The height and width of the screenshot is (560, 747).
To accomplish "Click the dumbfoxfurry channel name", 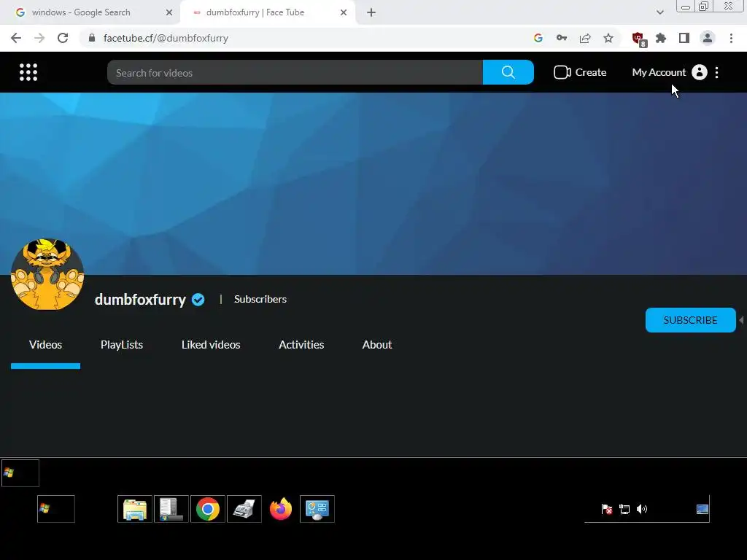I will 140,300.
